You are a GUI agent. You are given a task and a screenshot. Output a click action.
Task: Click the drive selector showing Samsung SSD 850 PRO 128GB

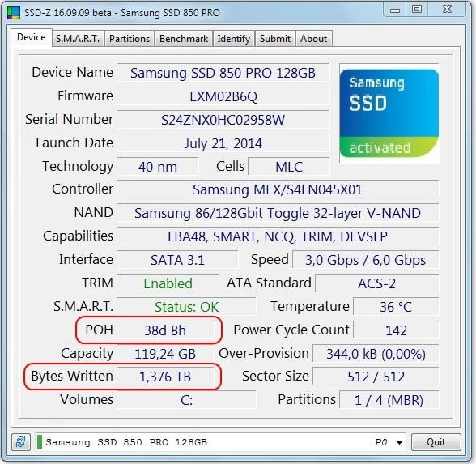click(220, 442)
